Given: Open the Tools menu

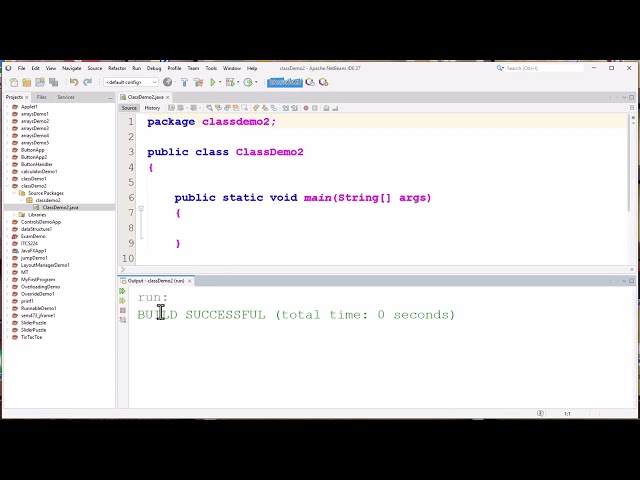Looking at the screenshot, I should (x=211, y=68).
